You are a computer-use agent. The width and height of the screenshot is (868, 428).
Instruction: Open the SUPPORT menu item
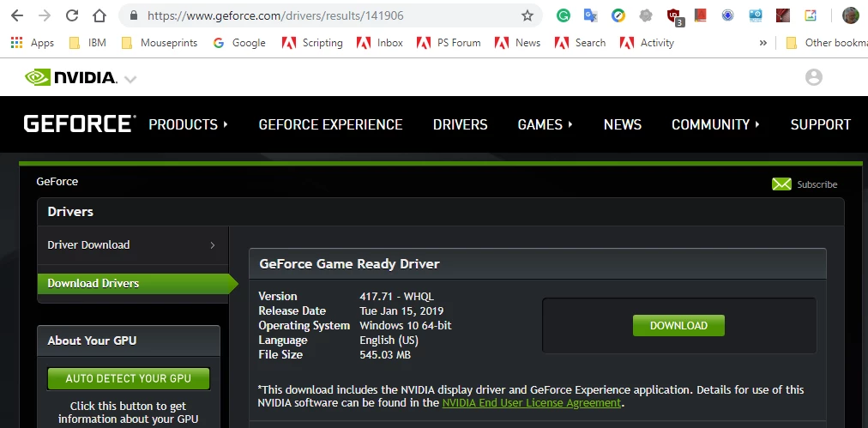(x=820, y=124)
